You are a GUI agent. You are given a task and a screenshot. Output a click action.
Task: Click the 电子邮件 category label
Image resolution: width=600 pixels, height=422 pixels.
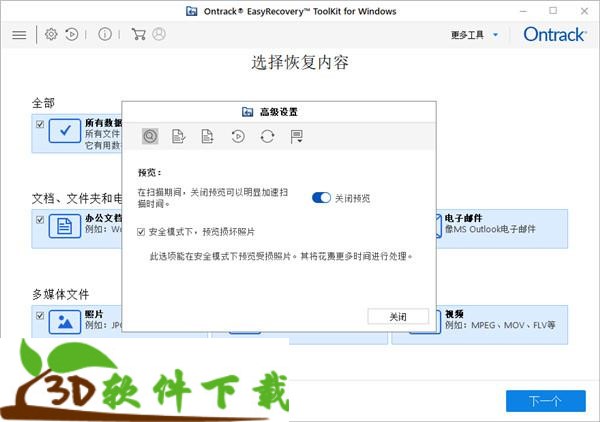[463, 218]
